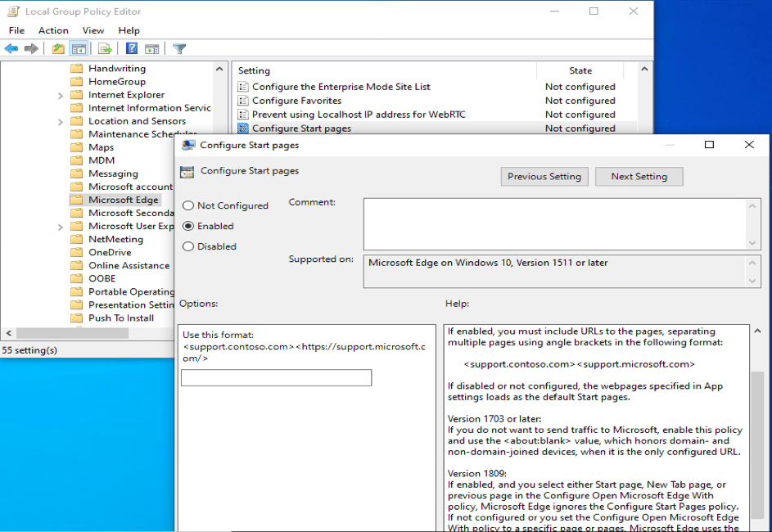Select the Microsoft Seconda tree item
Image resolution: width=772 pixels, height=532 pixels.
click(x=131, y=213)
